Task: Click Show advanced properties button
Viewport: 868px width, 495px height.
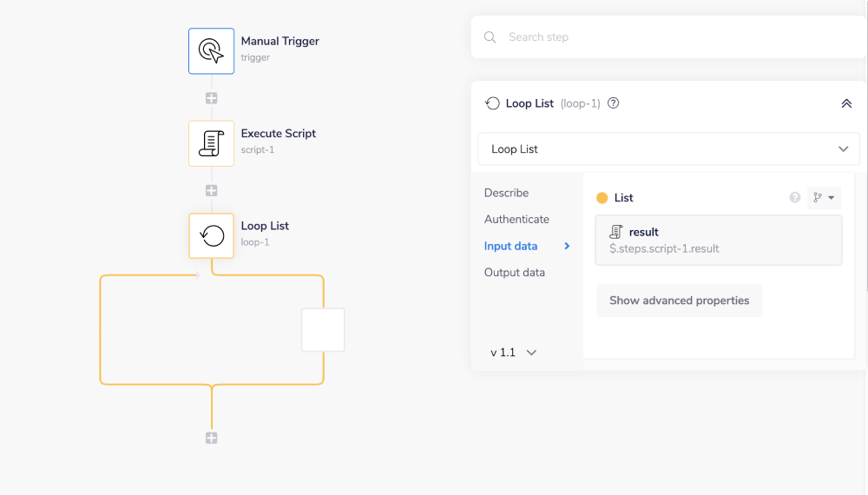Action: click(x=679, y=300)
